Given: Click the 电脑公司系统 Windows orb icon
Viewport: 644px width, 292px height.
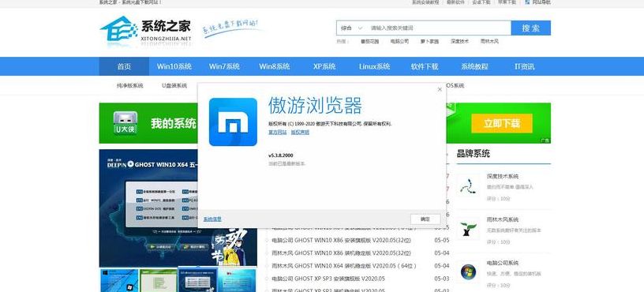Looking at the screenshot, I should (468, 272).
